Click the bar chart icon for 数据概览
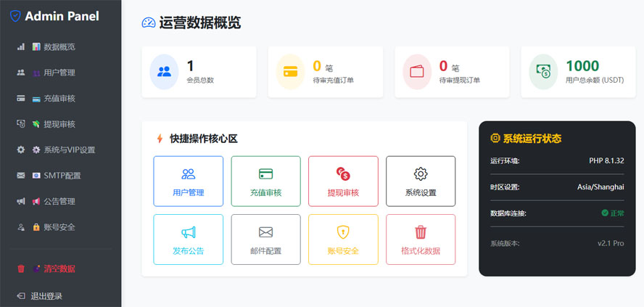The width and height of the screenshot is (644, 307). point(20,47)
